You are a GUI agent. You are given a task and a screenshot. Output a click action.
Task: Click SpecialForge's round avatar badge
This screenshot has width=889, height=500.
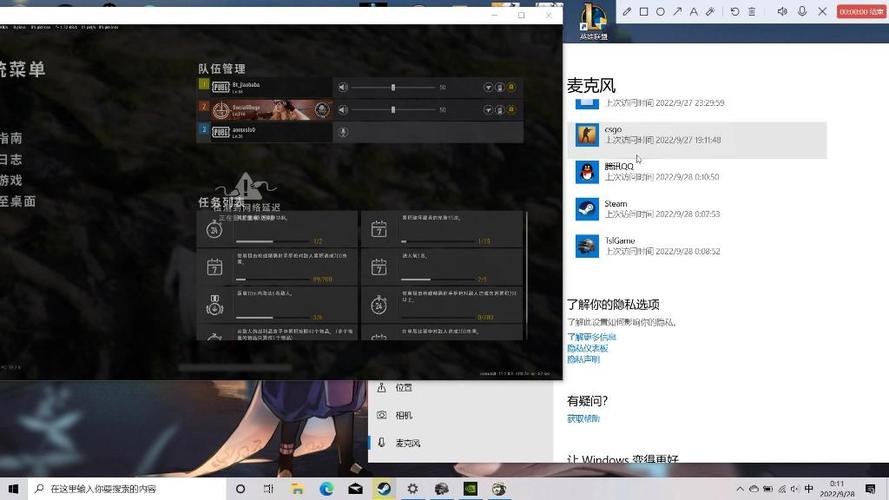point(321,109)
